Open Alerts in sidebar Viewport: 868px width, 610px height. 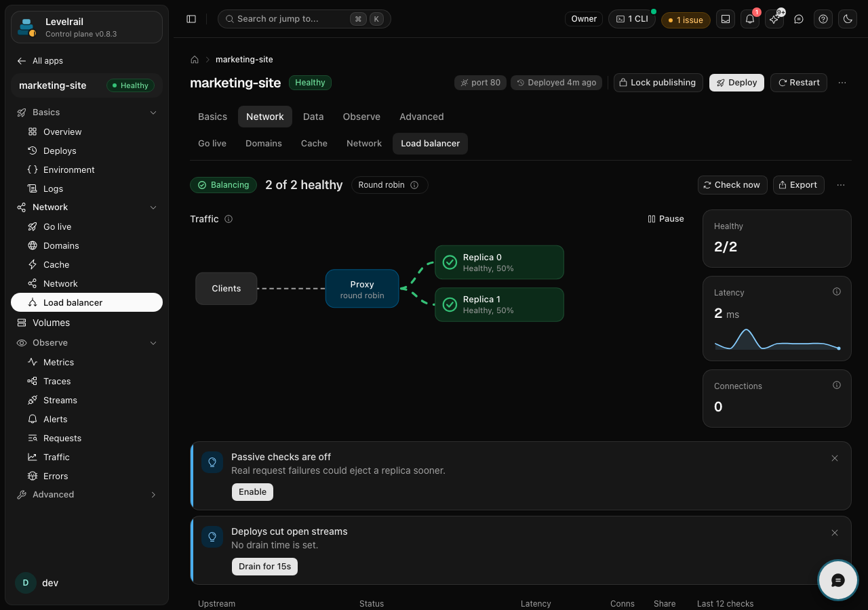pos(87,419)
